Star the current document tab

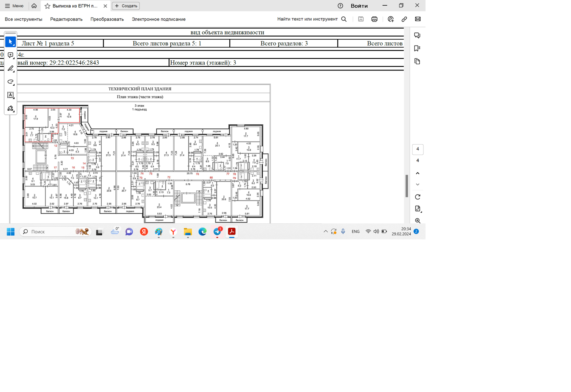point(47,6)
